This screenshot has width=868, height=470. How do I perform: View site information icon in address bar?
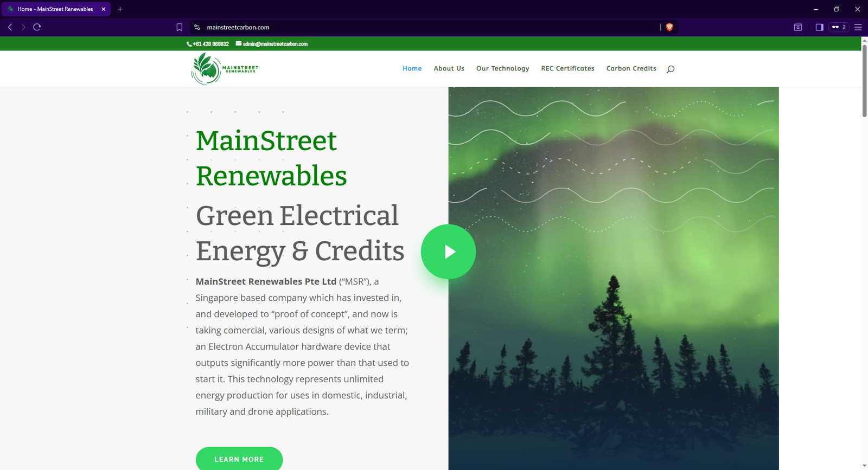[x=197, y=27]
